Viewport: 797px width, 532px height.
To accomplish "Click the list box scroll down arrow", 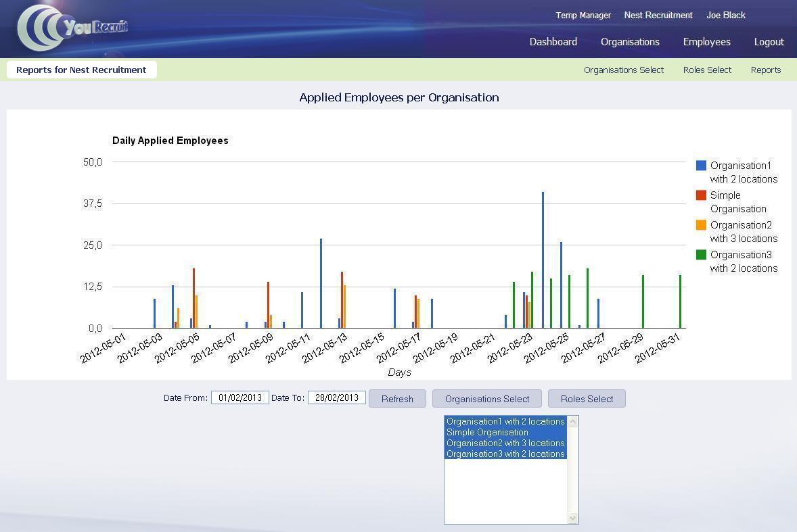I will (573, 518).
